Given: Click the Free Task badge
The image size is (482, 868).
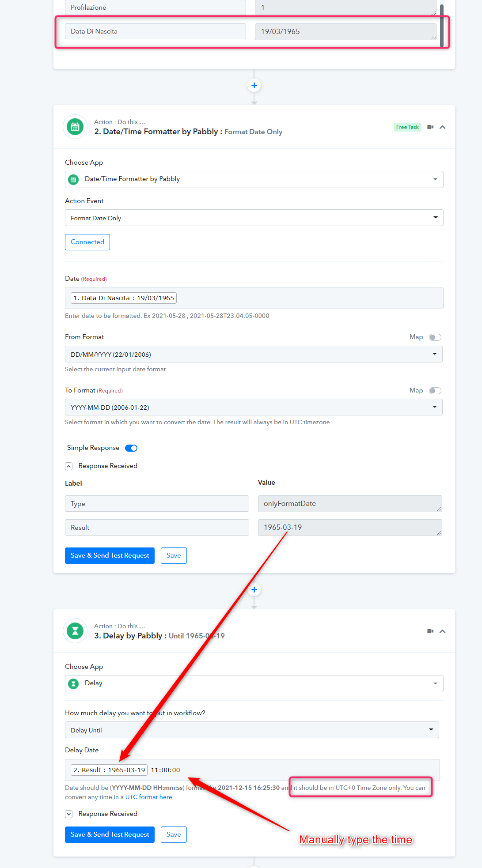Looking at the screenshot, I should [407, 127].
